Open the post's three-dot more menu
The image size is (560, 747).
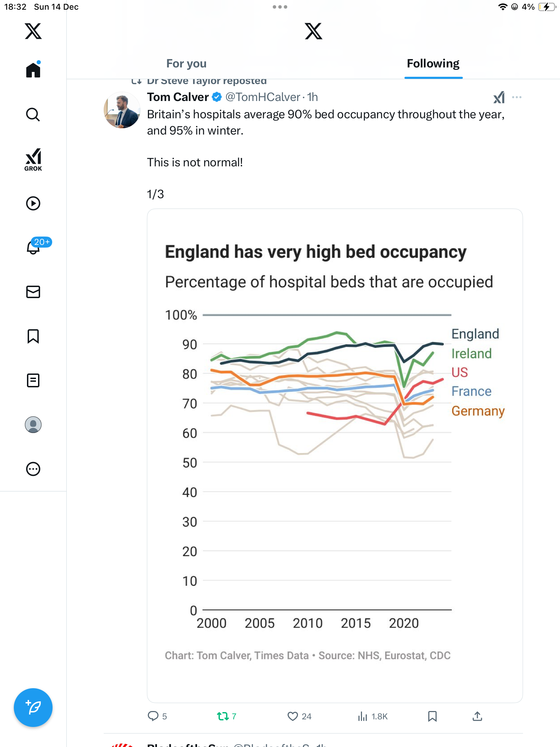517,97
